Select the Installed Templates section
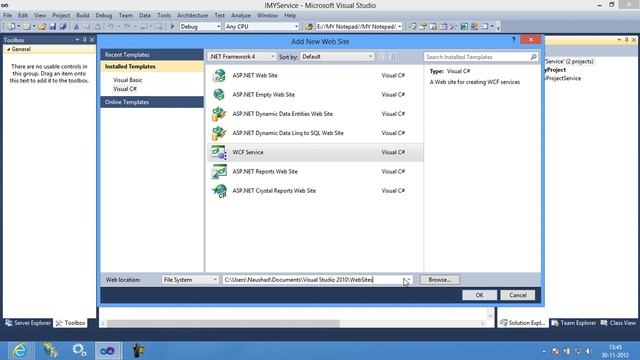The width and height of the screenshot is (640, 360). [152, 67]
